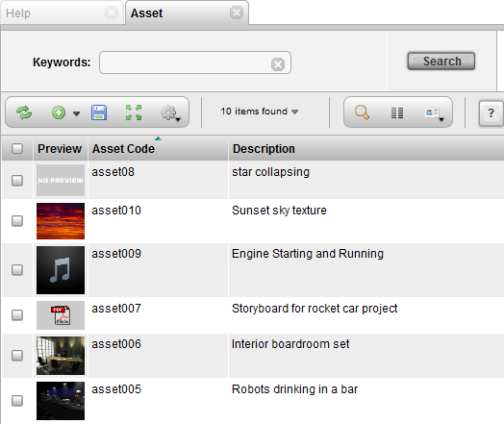Click the green refresh icon

coord(24,112)
